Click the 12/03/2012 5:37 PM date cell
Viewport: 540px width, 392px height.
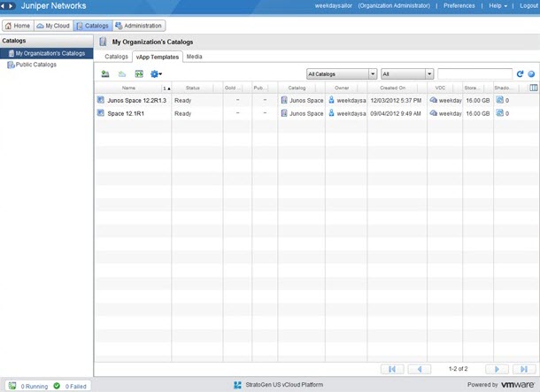(396, 100)
